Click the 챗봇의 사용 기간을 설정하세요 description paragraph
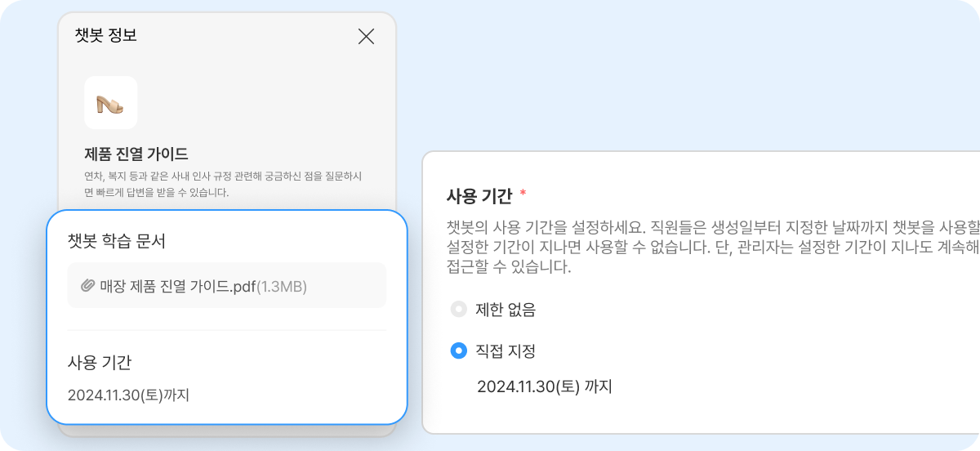Screen dimensions: 980x451 [713, 247]
